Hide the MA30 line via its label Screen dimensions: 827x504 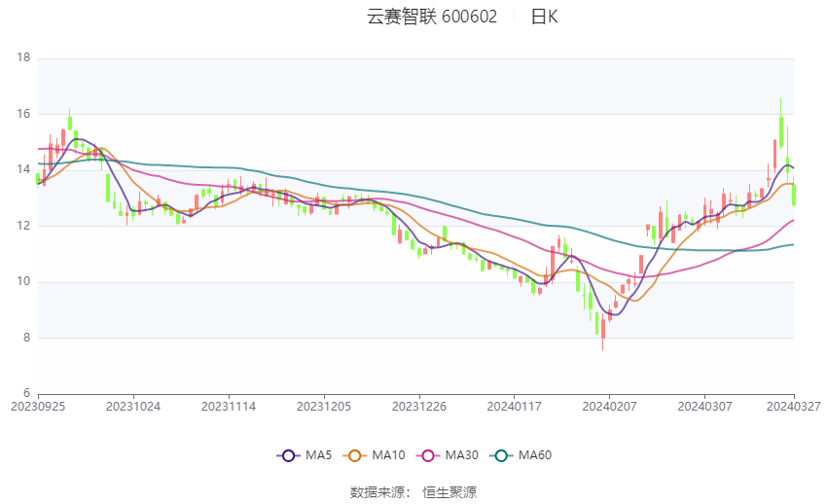click(461, 455)
